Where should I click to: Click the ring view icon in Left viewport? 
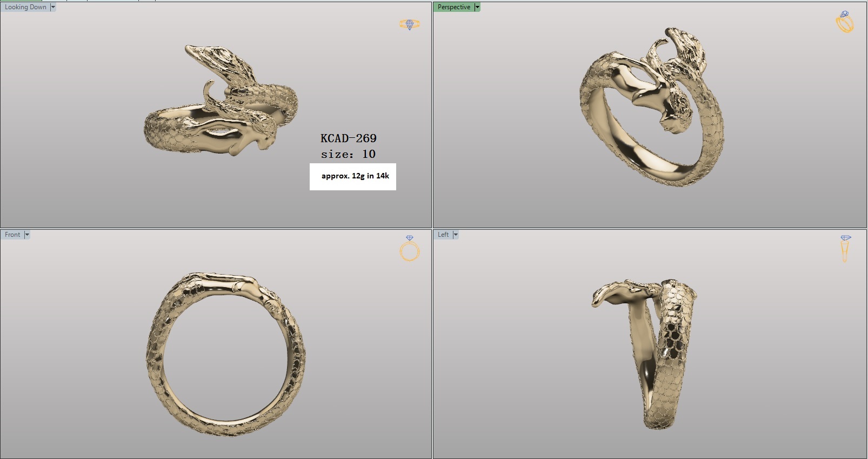(x=845, y=248)
